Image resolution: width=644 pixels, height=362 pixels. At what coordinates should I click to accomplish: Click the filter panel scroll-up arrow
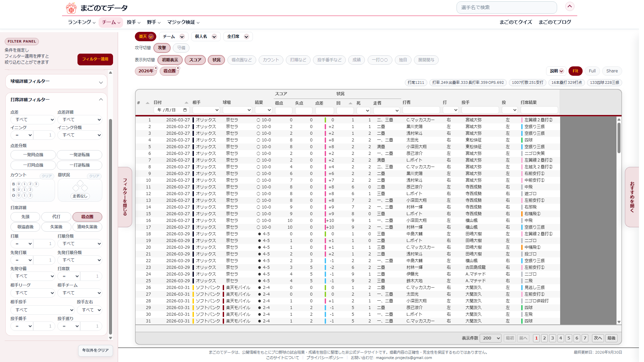click(110, 72)
